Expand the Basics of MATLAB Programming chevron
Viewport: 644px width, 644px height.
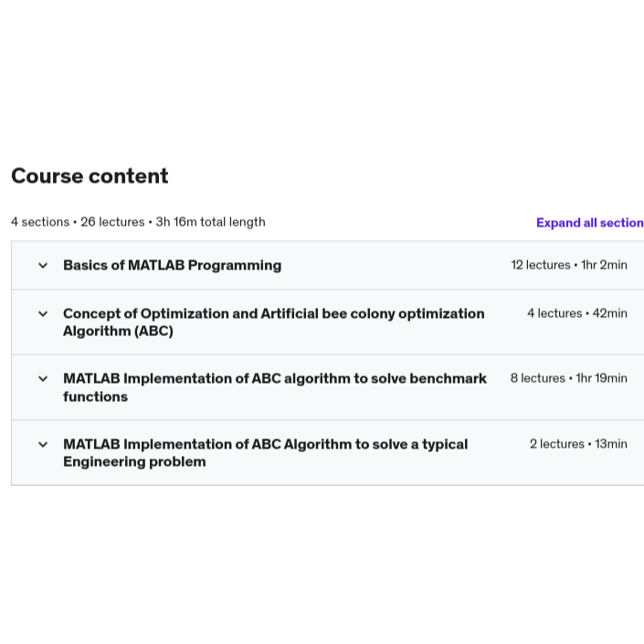click(43, 265)
